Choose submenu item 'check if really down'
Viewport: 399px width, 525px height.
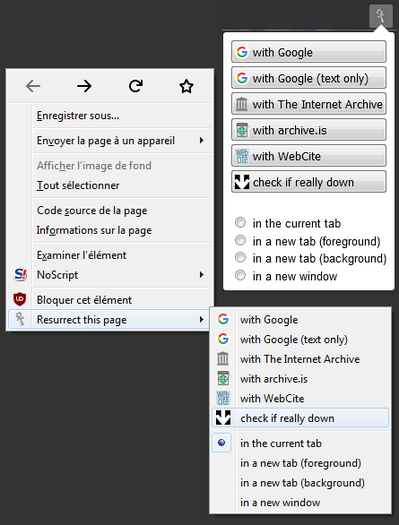[301, 418]
